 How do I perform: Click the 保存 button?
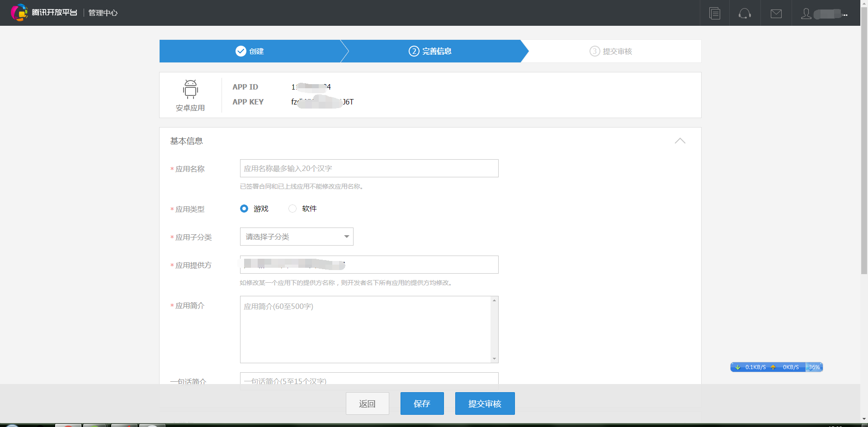pyautogui.click(x=422, y=403)
